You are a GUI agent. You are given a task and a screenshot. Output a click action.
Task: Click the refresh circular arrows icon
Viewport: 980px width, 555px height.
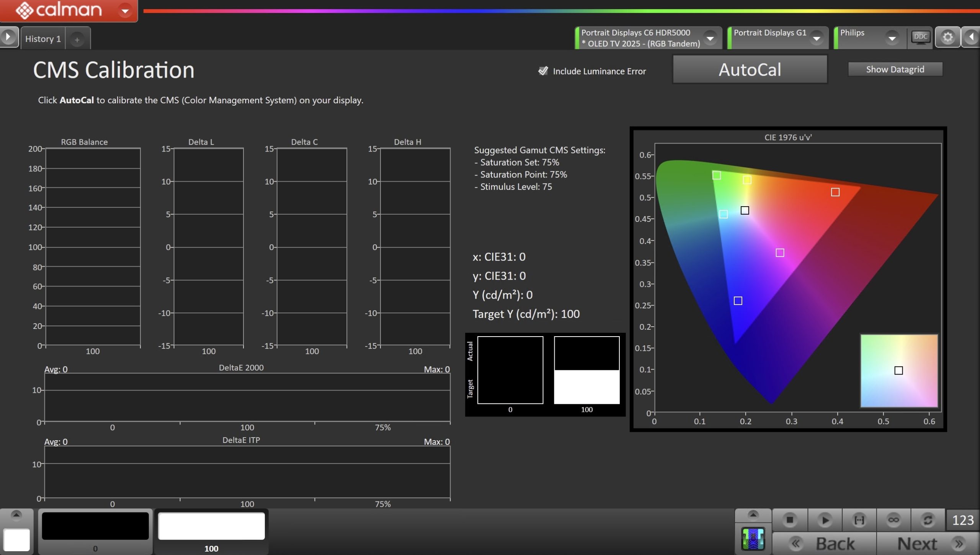928,520
